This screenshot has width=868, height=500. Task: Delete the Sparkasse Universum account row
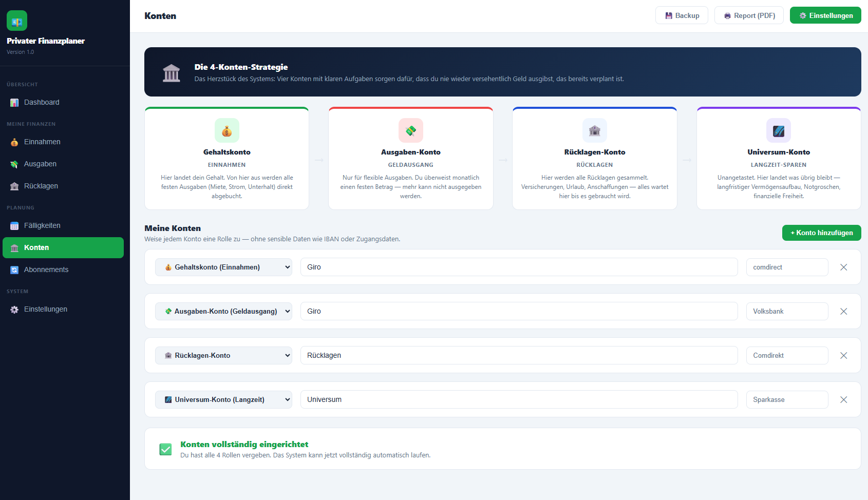point(843,399)
